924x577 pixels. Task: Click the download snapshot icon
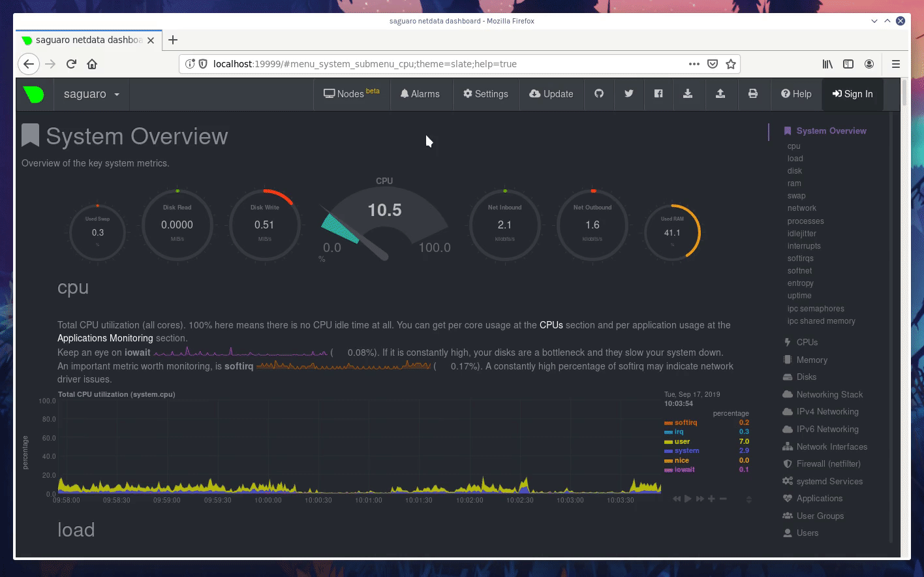pos(688,93)
